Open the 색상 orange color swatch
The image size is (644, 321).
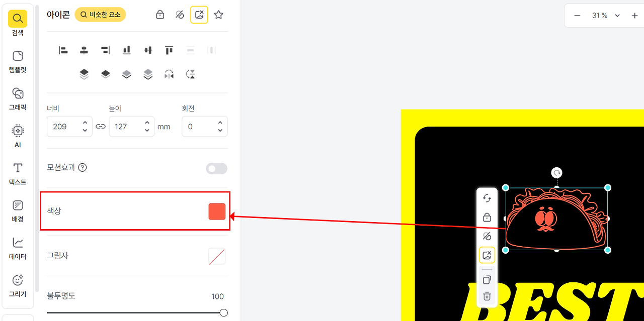tap(217, 211)
